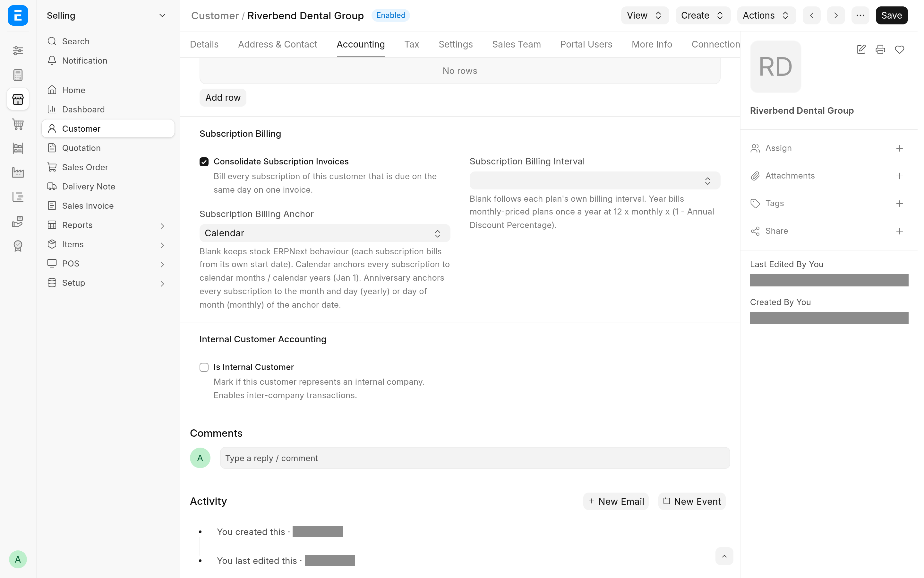This screenshot has height=578, width=924.
Task: Click the Add row button
Action: click(x=223, y=98)
